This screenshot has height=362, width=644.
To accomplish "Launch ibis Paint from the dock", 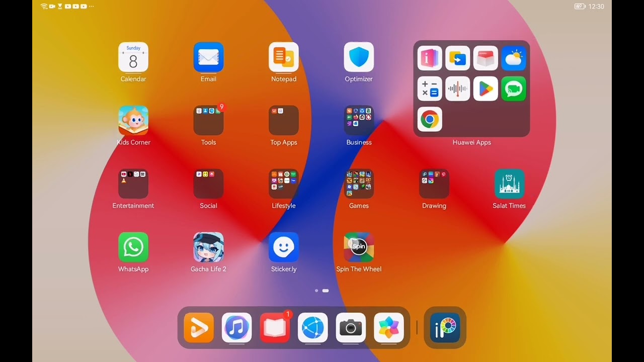I will [445, 328].
